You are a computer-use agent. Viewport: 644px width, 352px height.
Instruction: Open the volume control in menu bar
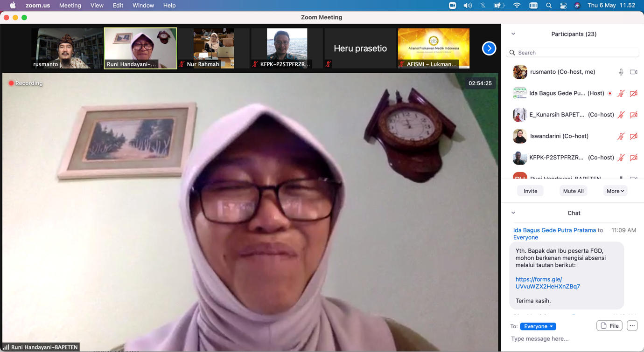[x=468, y=6]
